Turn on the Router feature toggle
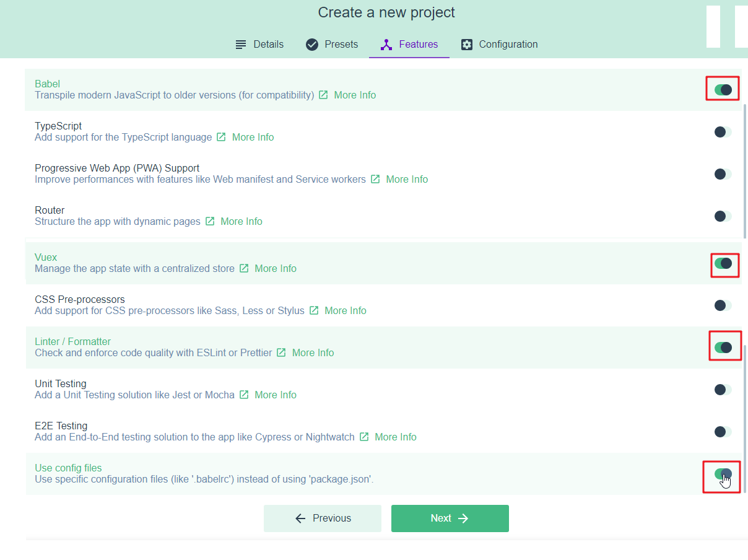The width and height of the screenshot is (748, 560). 723,216
